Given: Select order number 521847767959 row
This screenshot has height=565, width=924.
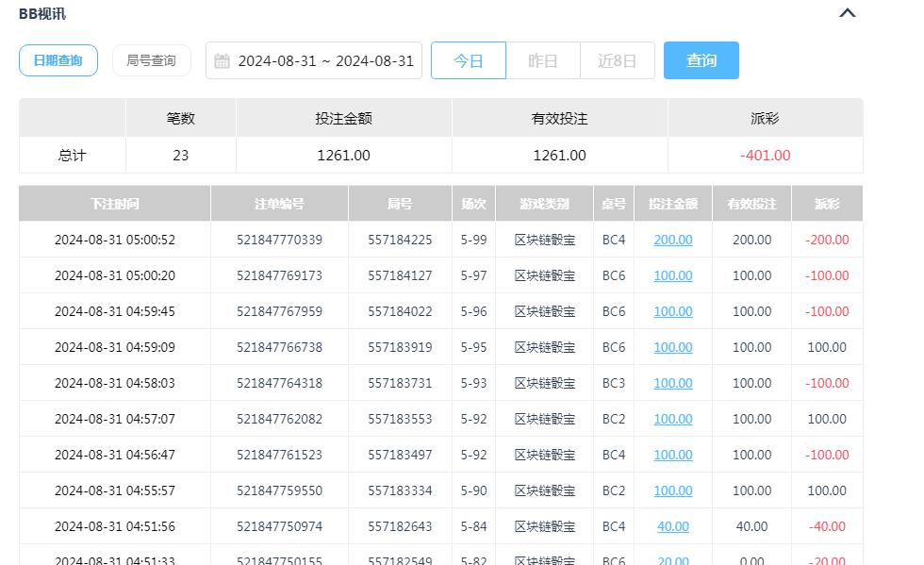Looking at the screenshot, I should tap(279, 311).
